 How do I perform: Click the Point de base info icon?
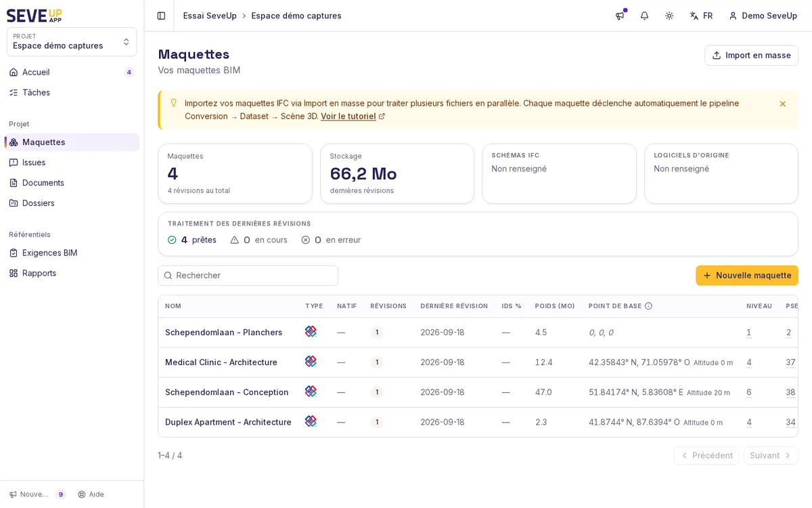point(648,306)
